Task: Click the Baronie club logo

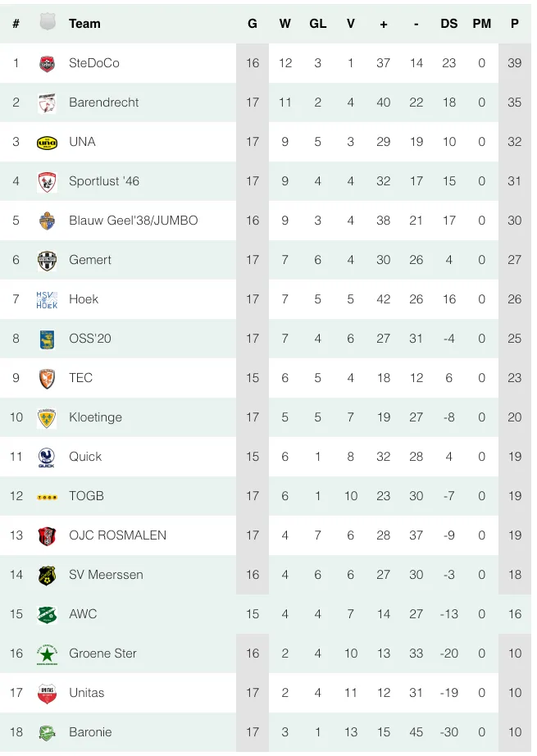Action: 48,732
